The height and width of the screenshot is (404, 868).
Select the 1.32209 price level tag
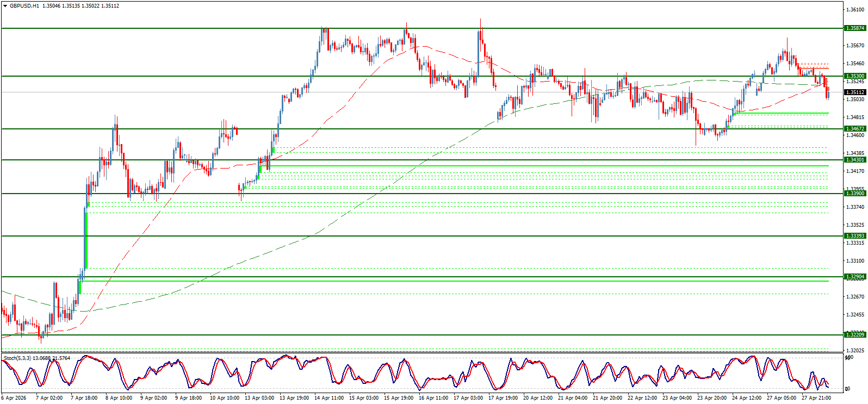coord(855,335)
